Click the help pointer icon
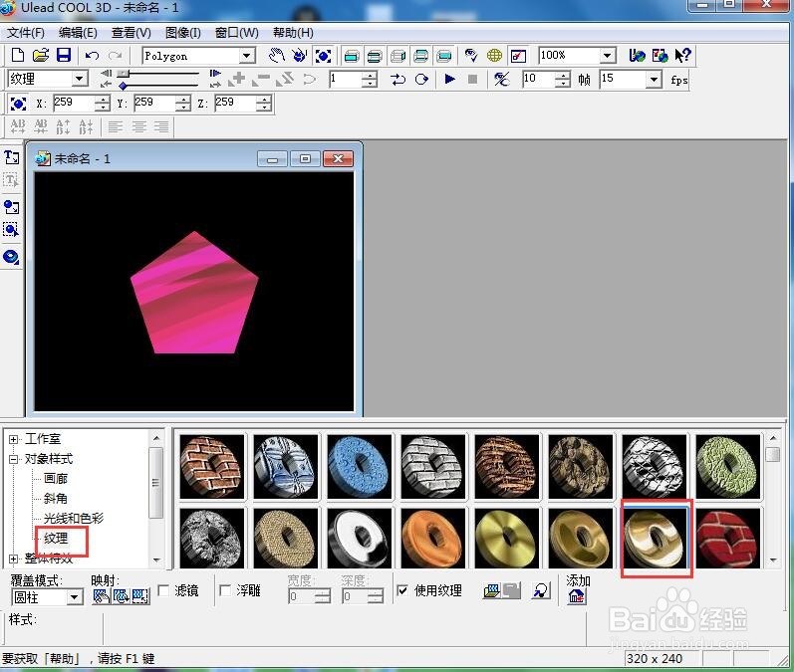 click(x=683, y=55)
